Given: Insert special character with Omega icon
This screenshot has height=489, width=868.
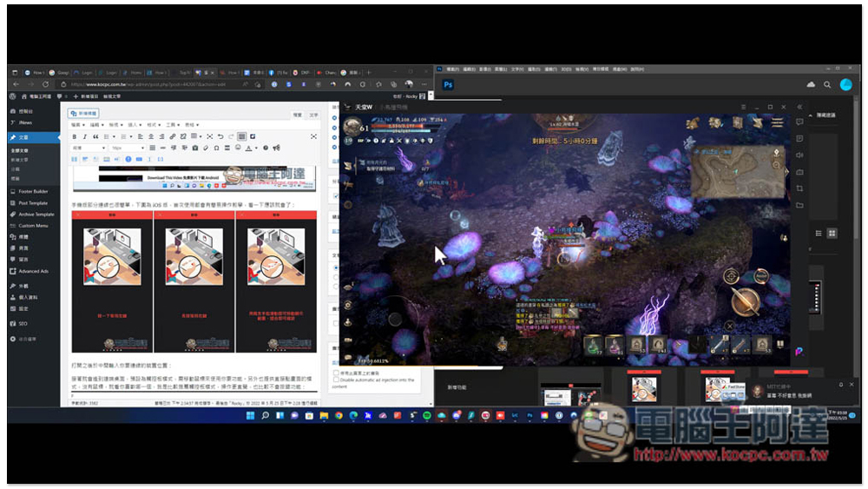Looking at the screenshot, I should 216,148.
